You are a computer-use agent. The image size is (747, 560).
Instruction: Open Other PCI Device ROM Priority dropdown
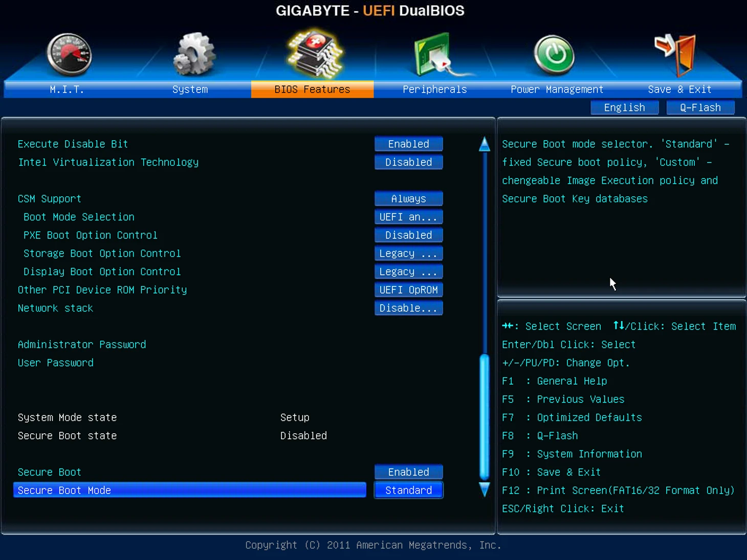pyautogui.click(x=408, y=290)
